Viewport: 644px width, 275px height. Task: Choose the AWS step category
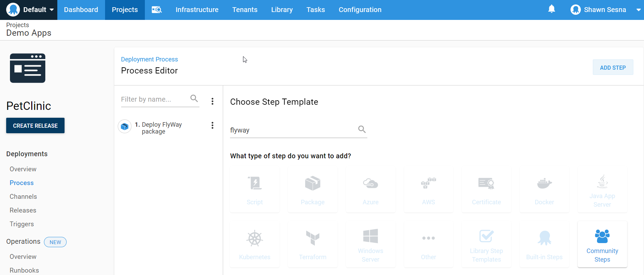[428, 190]
